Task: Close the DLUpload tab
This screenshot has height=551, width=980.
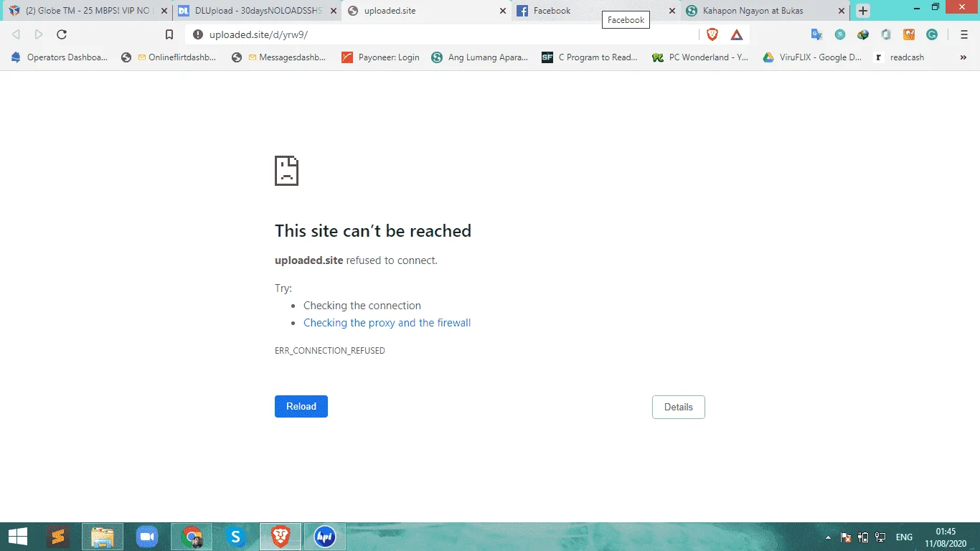Action: [x=334, y=11]
